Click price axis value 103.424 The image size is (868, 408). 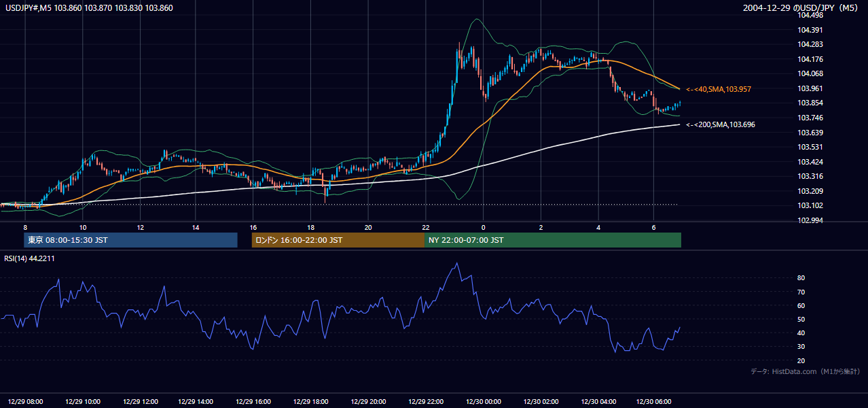tap(811, 162)
